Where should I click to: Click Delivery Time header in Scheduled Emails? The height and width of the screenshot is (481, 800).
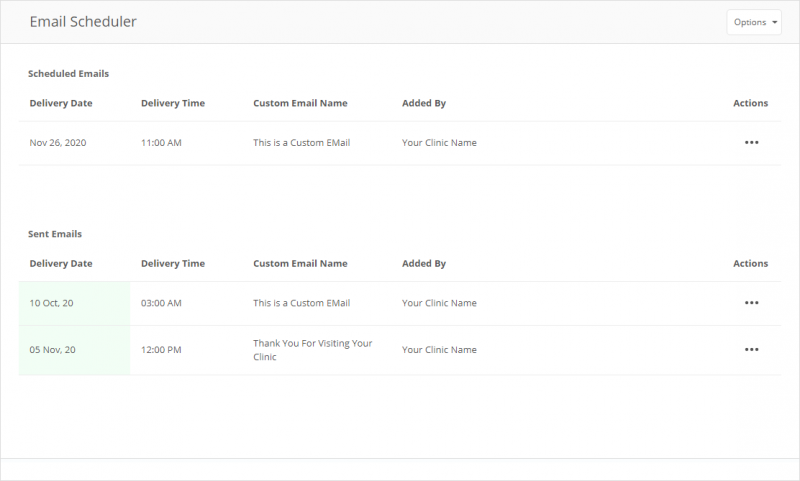tap(173, 103)
